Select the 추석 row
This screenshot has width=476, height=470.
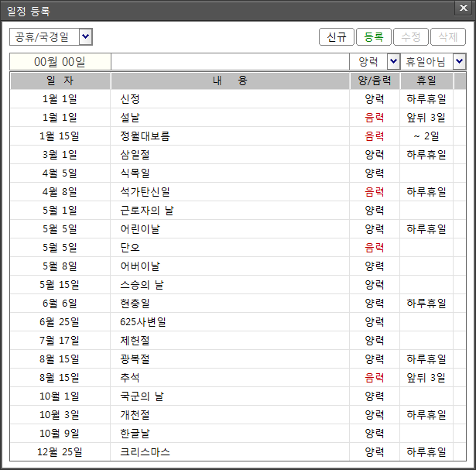click(x=238, y=378)
